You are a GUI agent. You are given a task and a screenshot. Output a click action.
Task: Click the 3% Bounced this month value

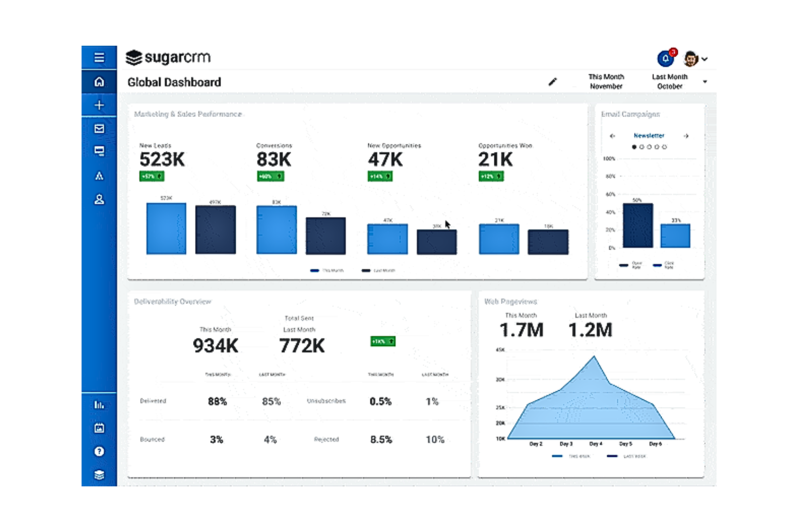(x=216, y=440)
